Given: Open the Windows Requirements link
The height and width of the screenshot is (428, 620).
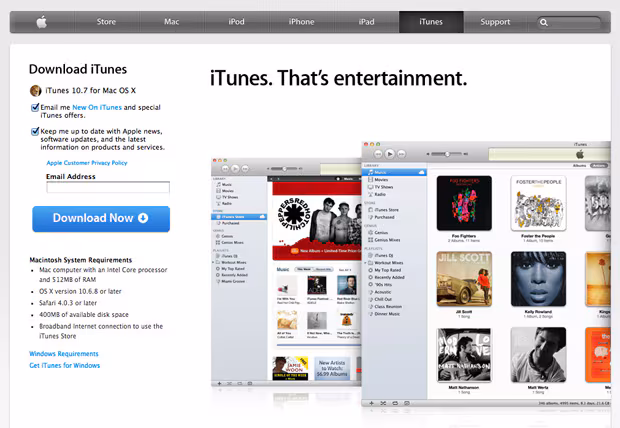Looking at the screenshot, I should [64, 354].
